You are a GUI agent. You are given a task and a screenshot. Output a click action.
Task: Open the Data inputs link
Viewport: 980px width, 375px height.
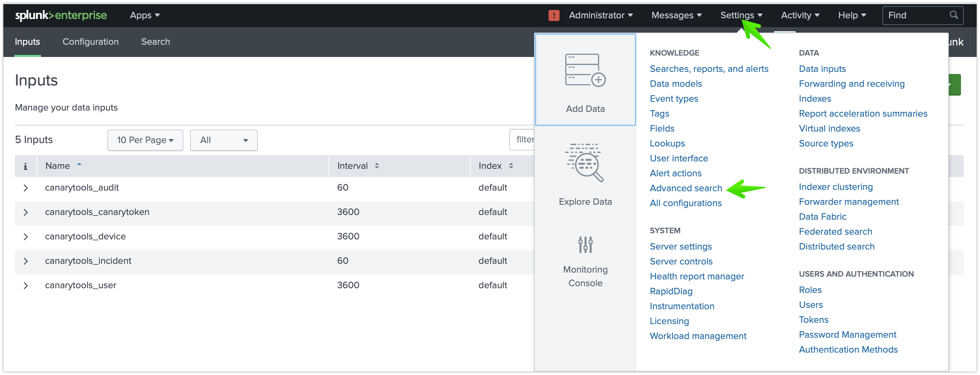pyautogui.click(x=822, y=69)
